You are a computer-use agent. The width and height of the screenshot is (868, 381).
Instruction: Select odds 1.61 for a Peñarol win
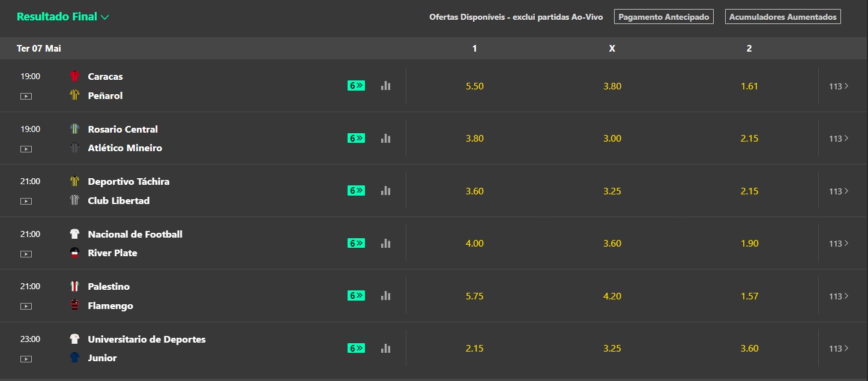pos(749,86)
